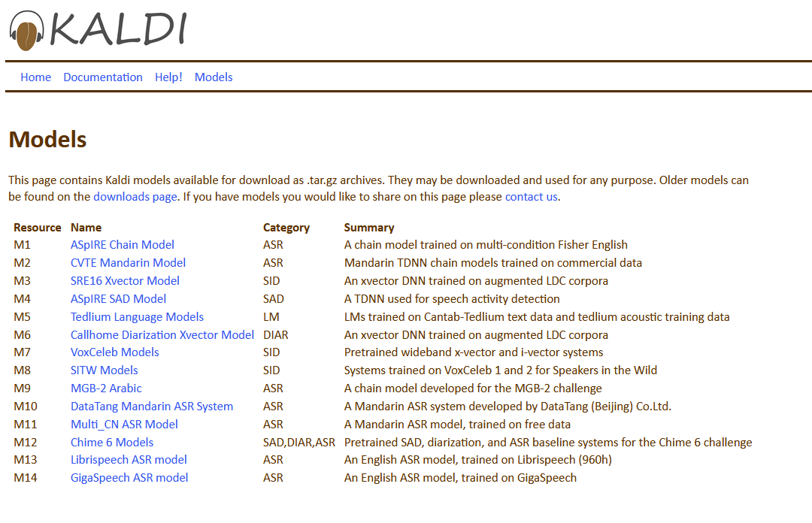The width and height of the screenshot is (812, 523).
Task: Click the contact us link
Action: tap(532, 197)
